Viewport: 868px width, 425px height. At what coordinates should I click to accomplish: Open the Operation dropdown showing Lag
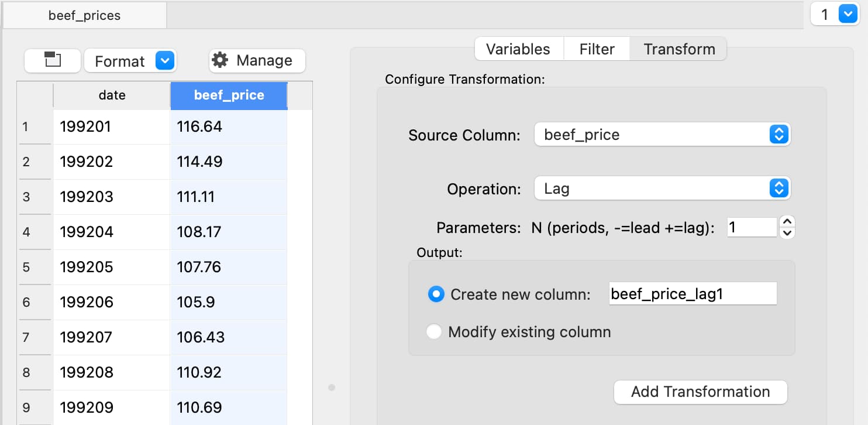662,188
